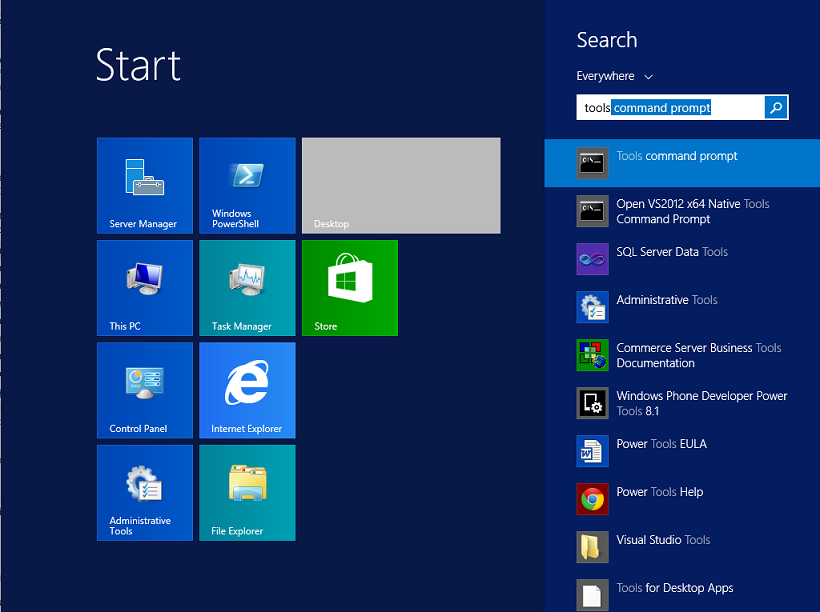Open the Visual Studio Tools result
This screenshot has height=612, width=820.
click(663, 540)
